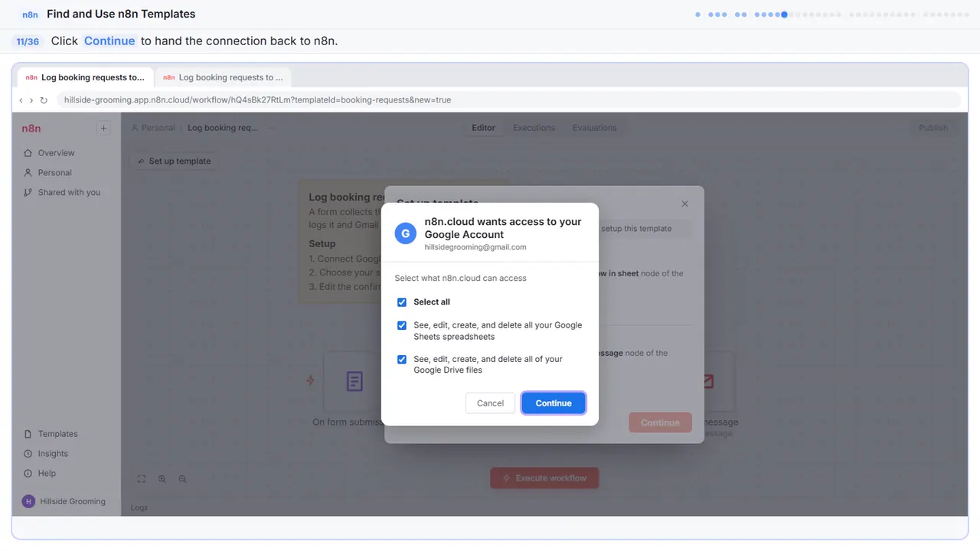Click the n8n logo in the sidebar
The width and height of the screenshot is (980, 551).
(x=31, y=129)
